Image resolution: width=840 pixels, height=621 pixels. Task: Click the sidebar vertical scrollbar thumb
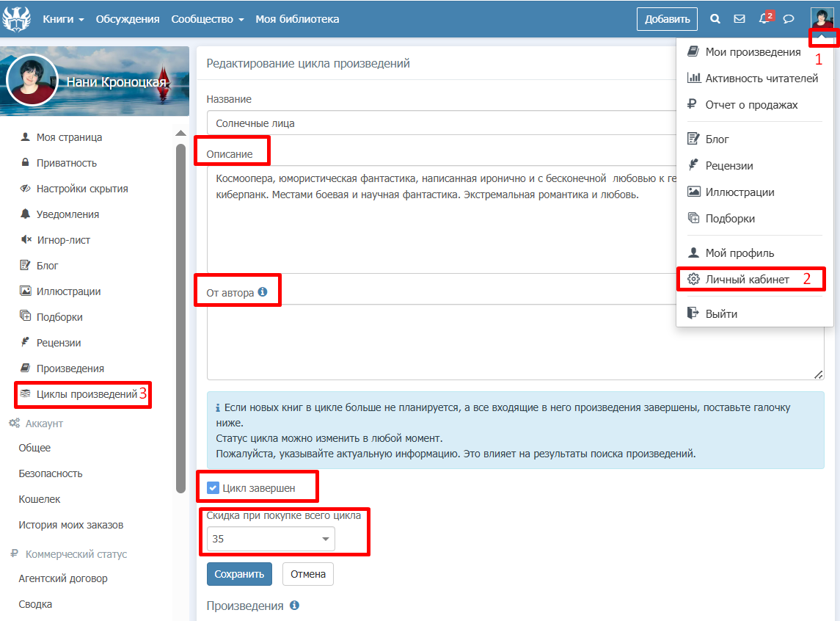pos(180,318)
